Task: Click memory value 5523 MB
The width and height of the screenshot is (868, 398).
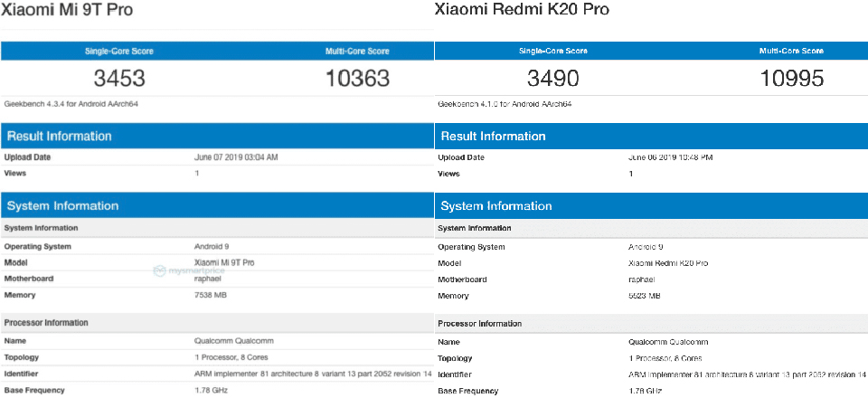Action: (x=645, y=296)
